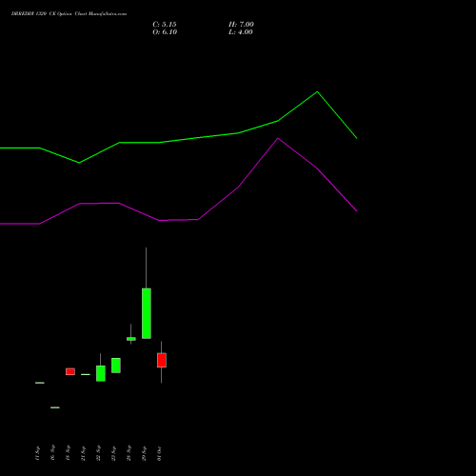Viewport: 476px width, 476px height.
Task: Select the tall green candle for 29 Sep
Action: tap(147, 313)
